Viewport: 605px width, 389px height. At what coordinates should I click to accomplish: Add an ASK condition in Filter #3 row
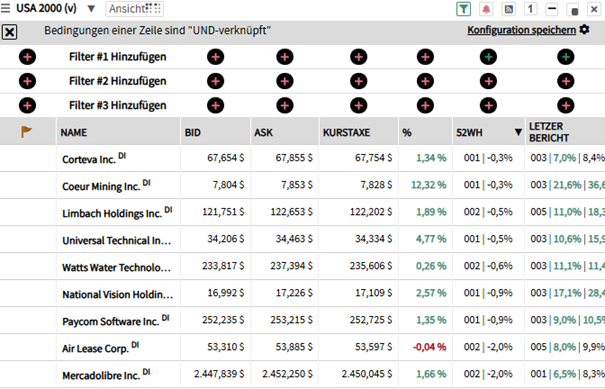coord(285,105)
